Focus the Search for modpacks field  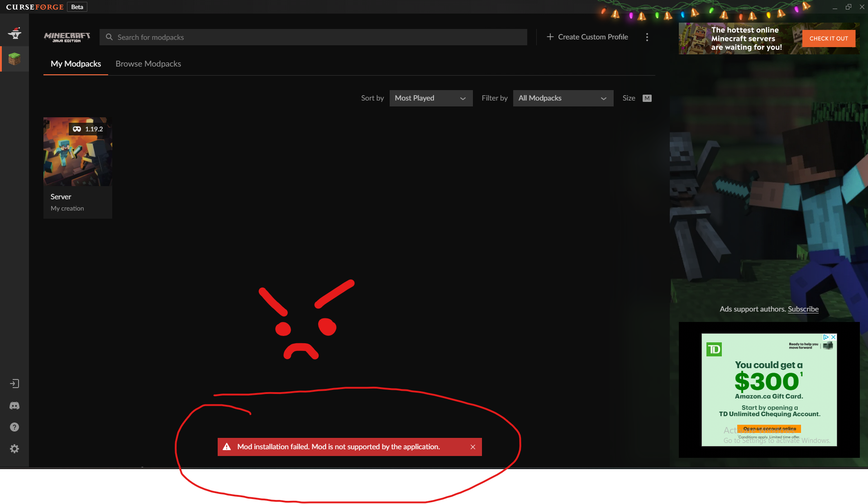tap(313, 37)
